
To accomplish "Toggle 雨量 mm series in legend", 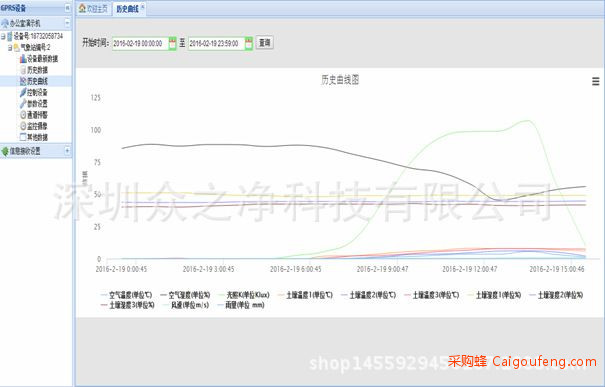I will (x=241, y=305).
